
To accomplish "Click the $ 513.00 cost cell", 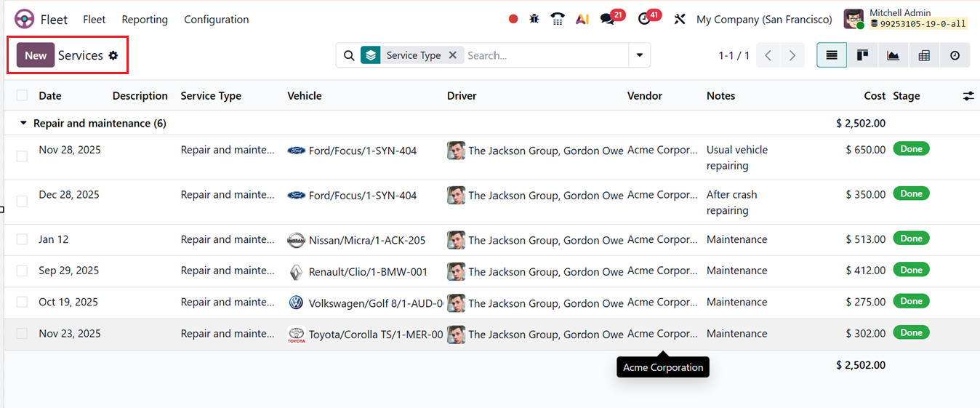I will 866,239.
